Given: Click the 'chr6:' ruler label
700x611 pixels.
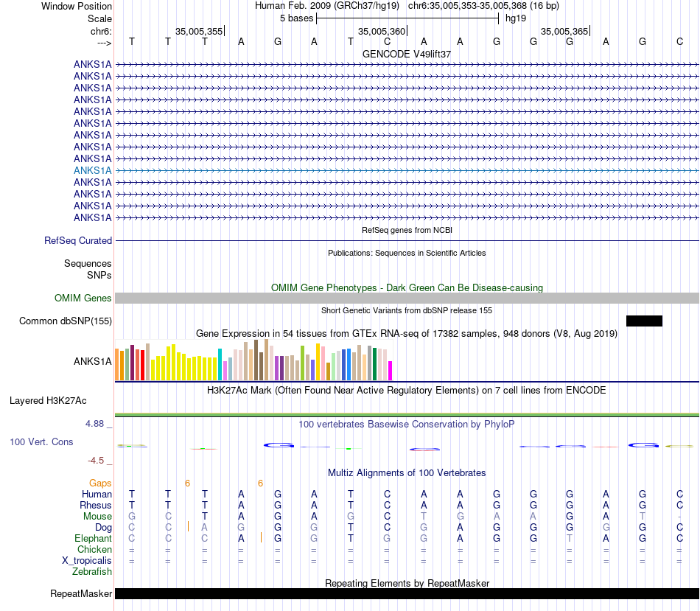Looking at the screenshot, I should point(101,31).
